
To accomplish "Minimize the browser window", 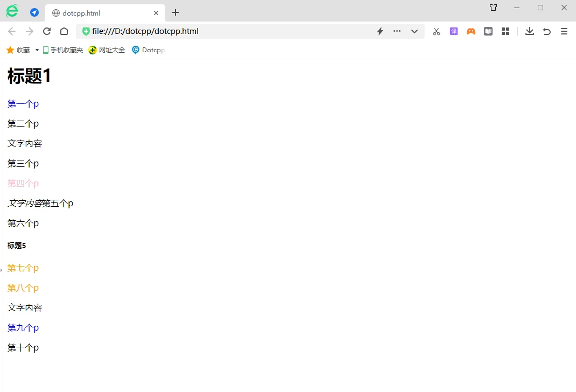I will tap(517, 8).
